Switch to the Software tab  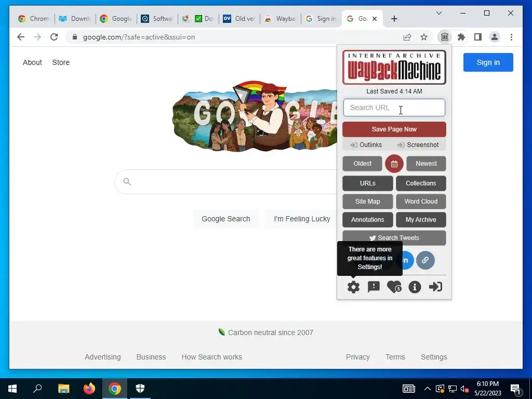tap(157, 19)
